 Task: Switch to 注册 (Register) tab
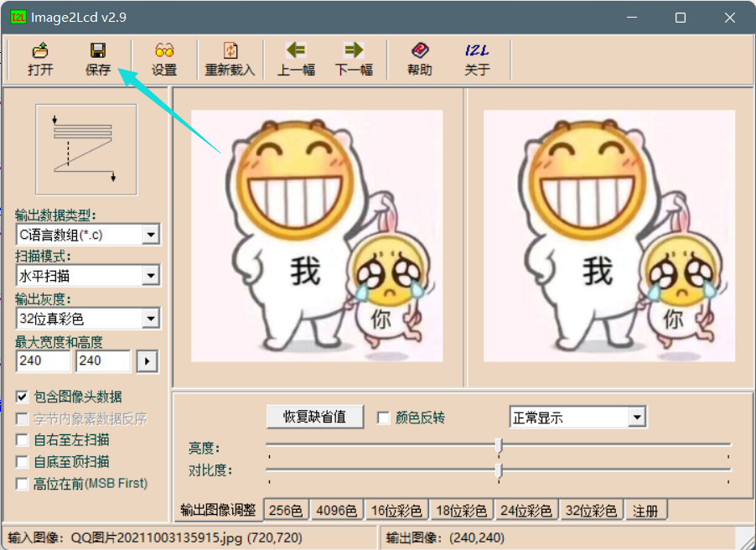(x=645, y=511)
